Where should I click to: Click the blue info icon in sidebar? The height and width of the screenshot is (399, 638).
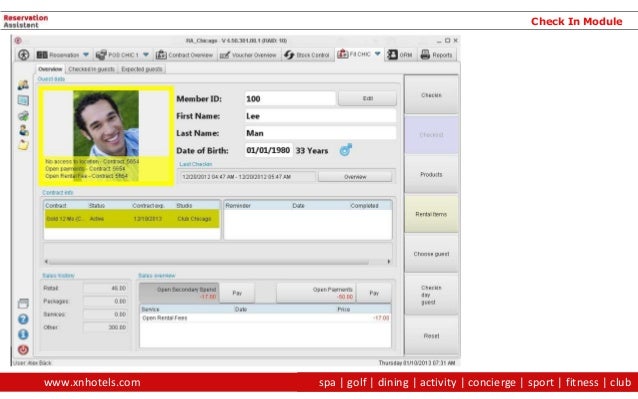click(23, 334)
